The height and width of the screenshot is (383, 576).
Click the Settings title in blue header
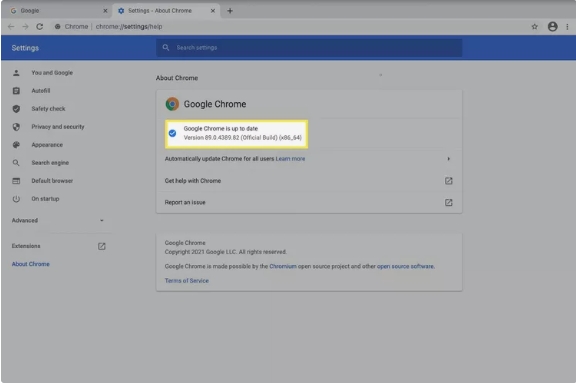(25, 48)
